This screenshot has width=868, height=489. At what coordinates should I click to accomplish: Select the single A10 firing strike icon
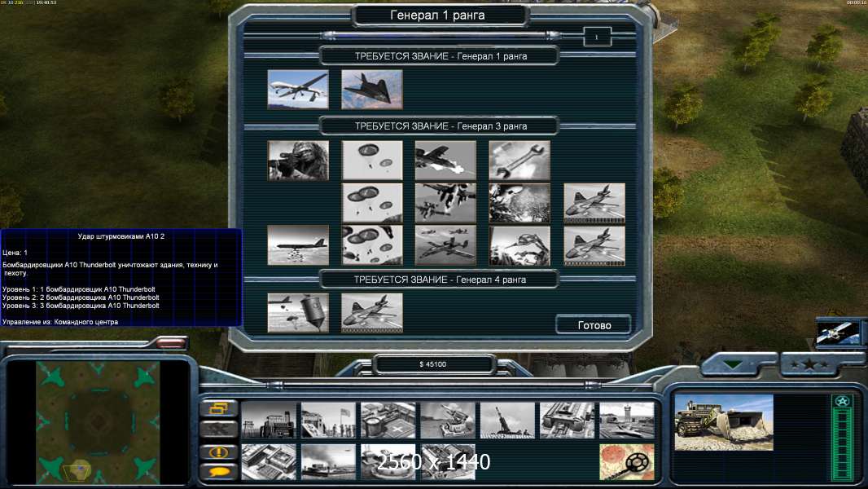click(x=445, y=161)
